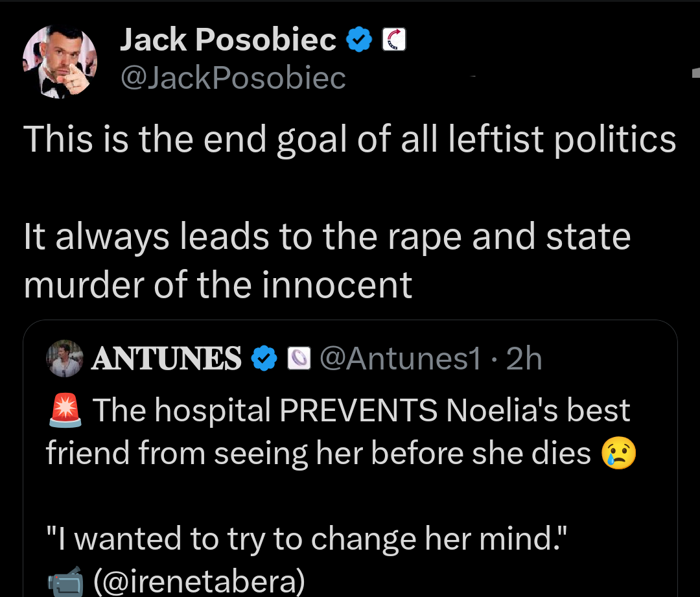Open the quoted ANTUNES tweet card

[350, 454]
